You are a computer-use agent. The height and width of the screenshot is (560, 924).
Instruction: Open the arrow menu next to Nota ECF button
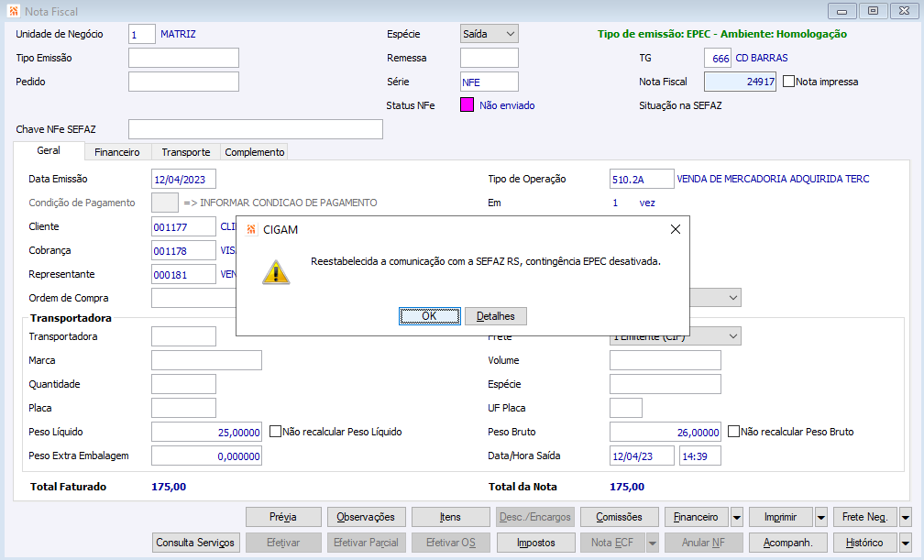pos(653,543)
